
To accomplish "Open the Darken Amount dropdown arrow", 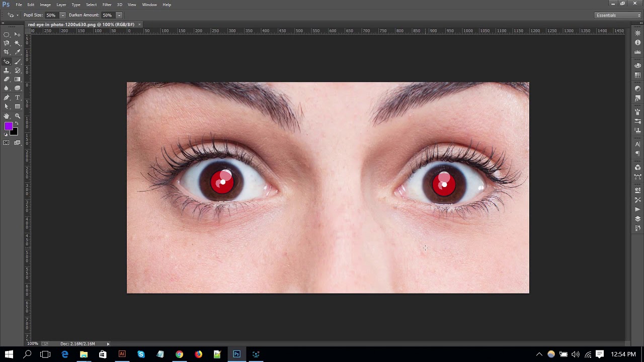I will click(119, 15).
